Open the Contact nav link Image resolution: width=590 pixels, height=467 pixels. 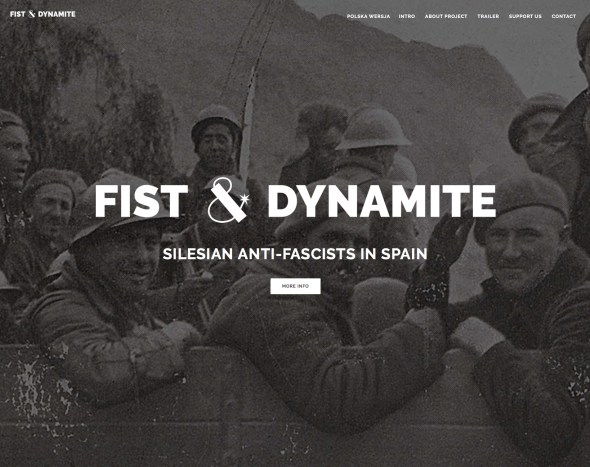click(x=564, y=16)
